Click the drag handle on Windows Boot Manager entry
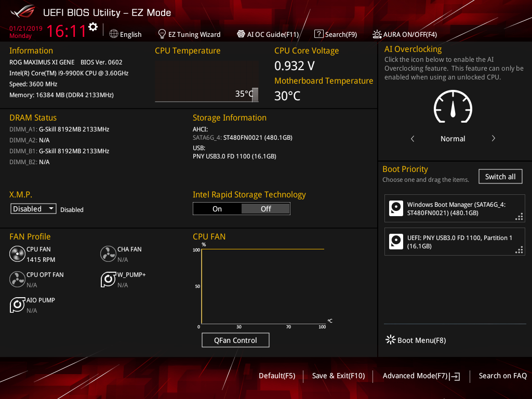 pyautogui.click(x=519, y=217)
